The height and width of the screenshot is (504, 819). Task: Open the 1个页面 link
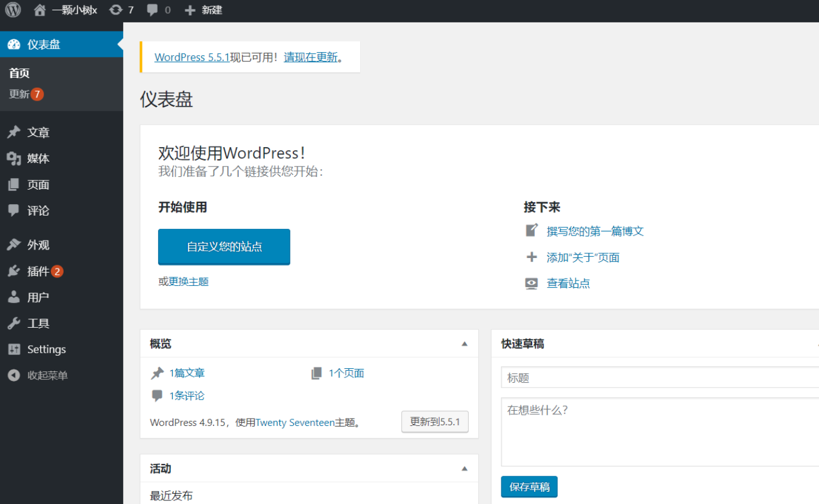pos(347,373)
